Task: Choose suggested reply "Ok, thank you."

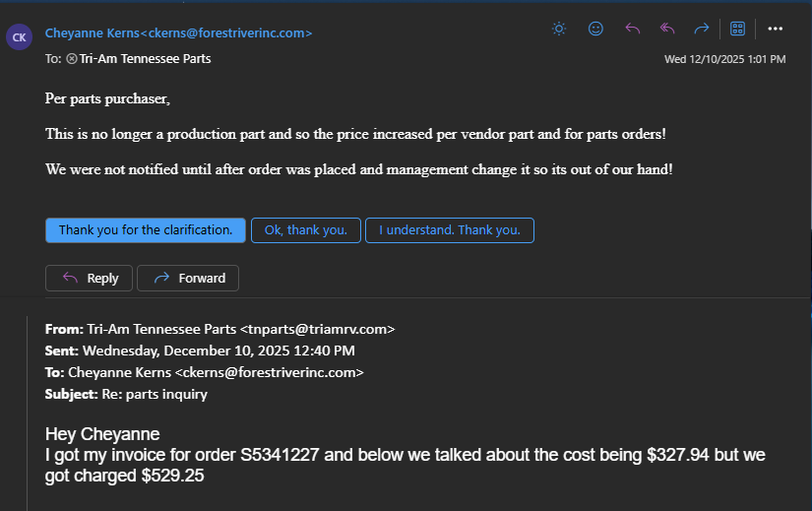Action: click(x=306, y=230)
